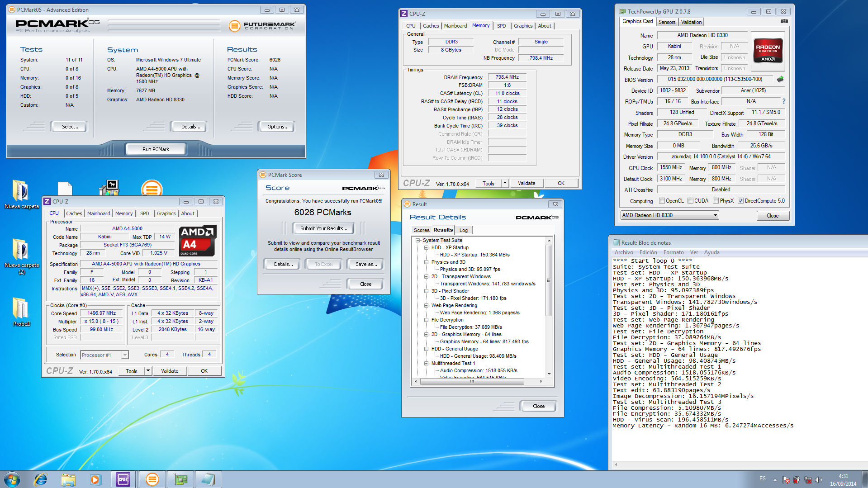The height and width of the screenshot is (488, 868).
Task: Collapse the HDD - XP Startup node
Action: pyautogui.click(x=426, y=247)
